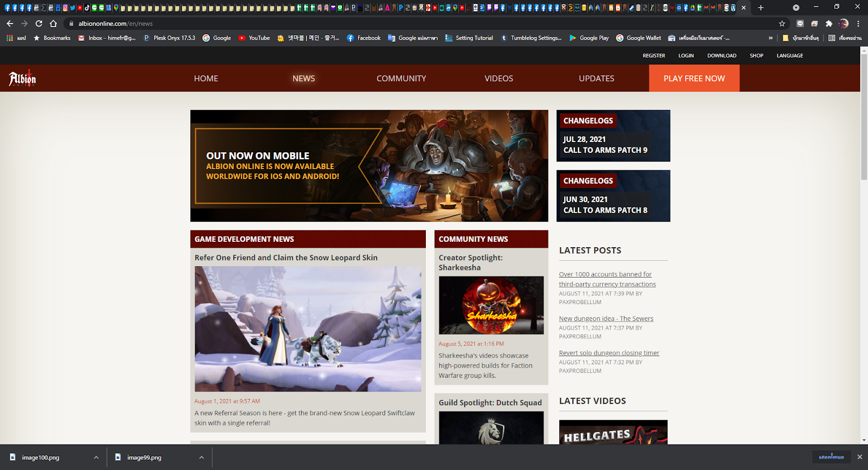Image resolution: width=868 pixels, height=470 pixels.
Task: Click the scrollbar down arrow
Action: [864, 440]
